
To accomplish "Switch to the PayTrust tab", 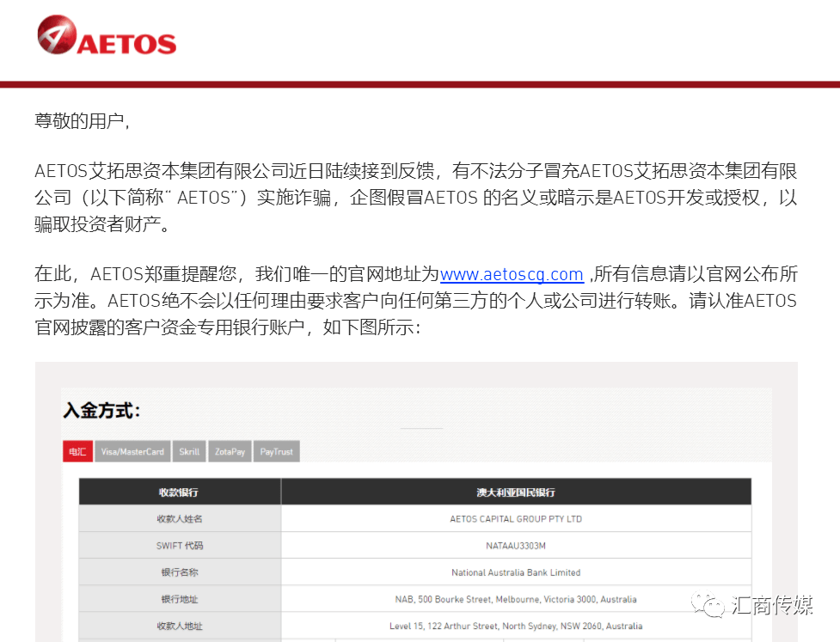I will tap(277, 451).
